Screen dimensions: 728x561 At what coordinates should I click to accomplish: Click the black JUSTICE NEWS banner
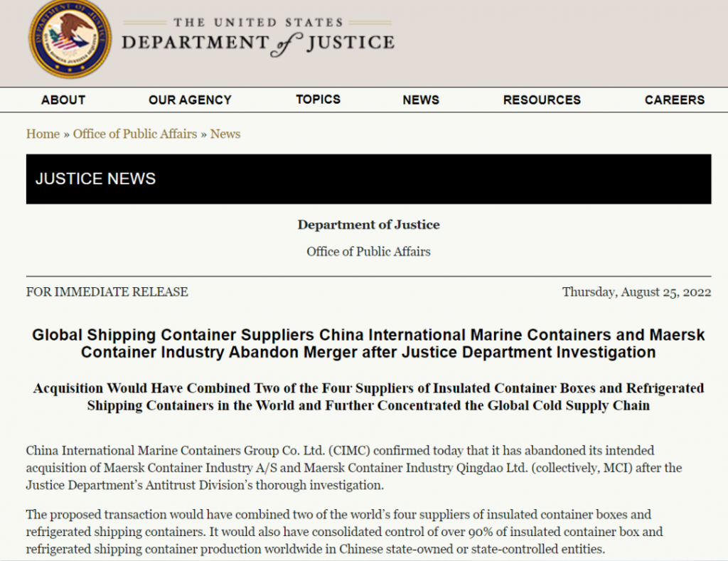click(368, 179)
